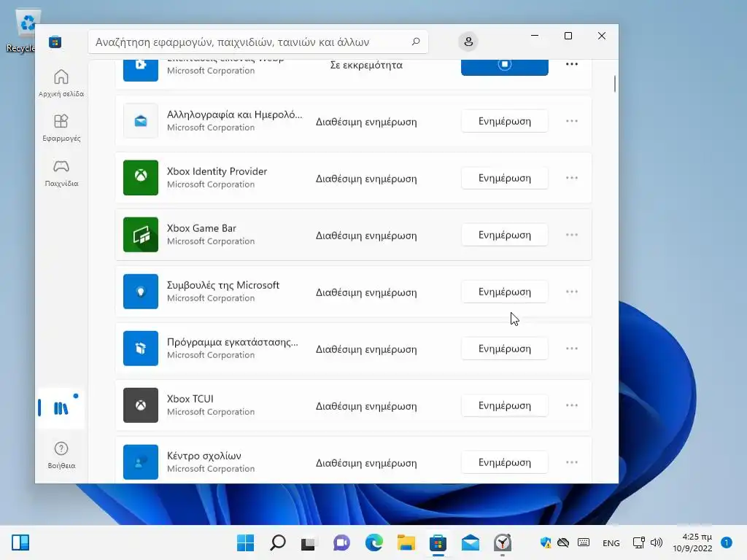This screenshot has height=560, width=747.
Task: Update Συμβουλές της Microsoft
Action: click(x=505, y=292)
